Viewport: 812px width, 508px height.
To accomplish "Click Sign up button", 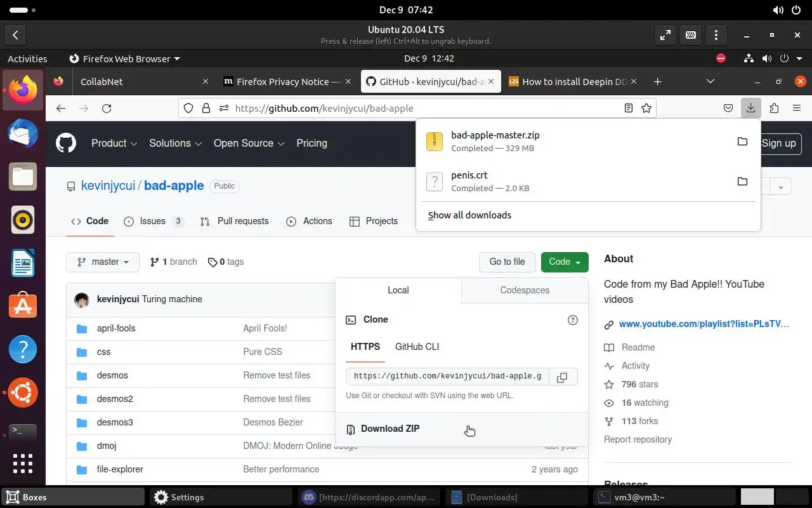I will [778, 144].
